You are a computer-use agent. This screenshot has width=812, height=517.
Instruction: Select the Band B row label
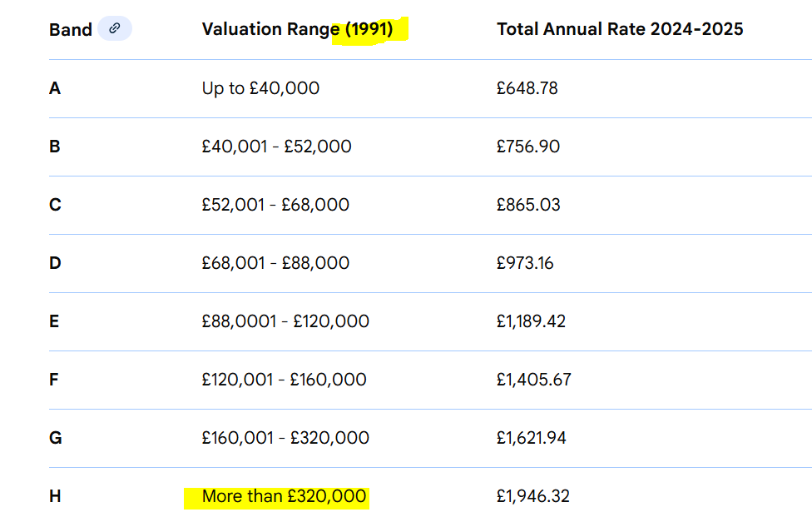55,147
